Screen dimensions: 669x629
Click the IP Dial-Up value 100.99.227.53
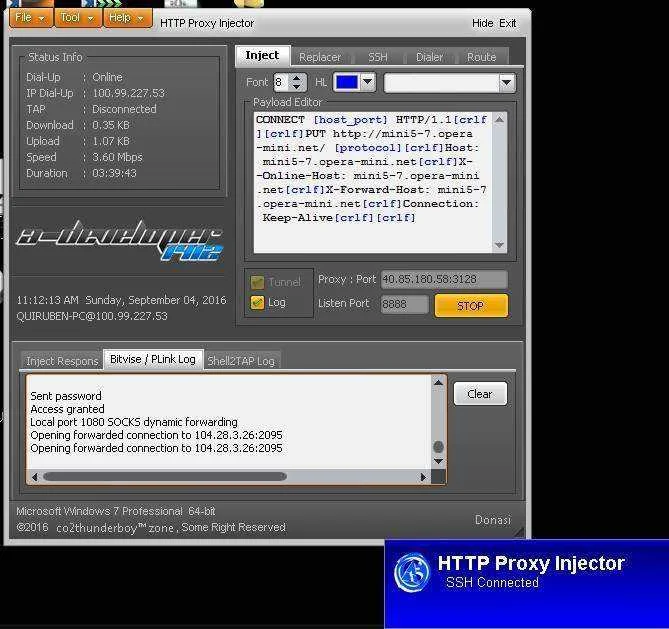click(128, 93)
